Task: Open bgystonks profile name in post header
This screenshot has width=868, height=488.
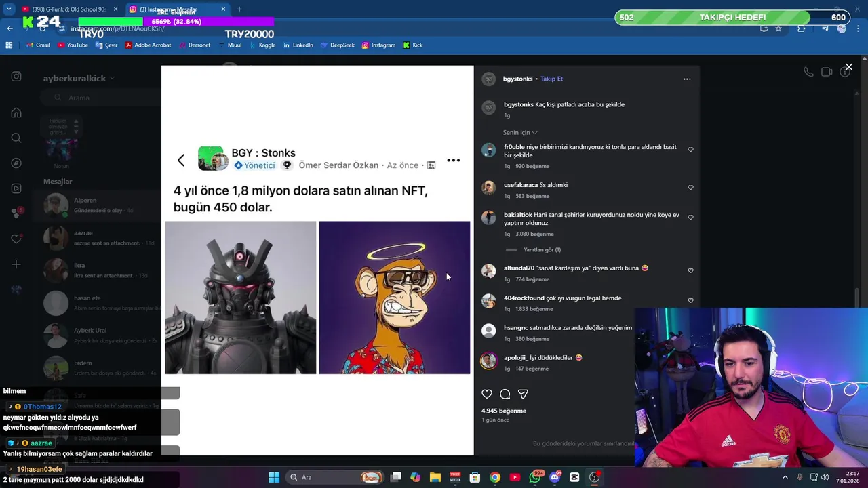Action: point(517,79)
